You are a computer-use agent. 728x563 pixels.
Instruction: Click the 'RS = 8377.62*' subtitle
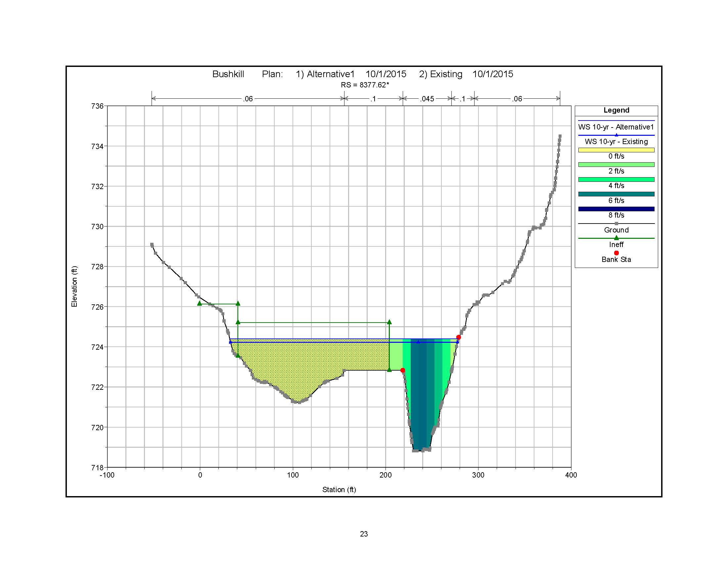365,85
